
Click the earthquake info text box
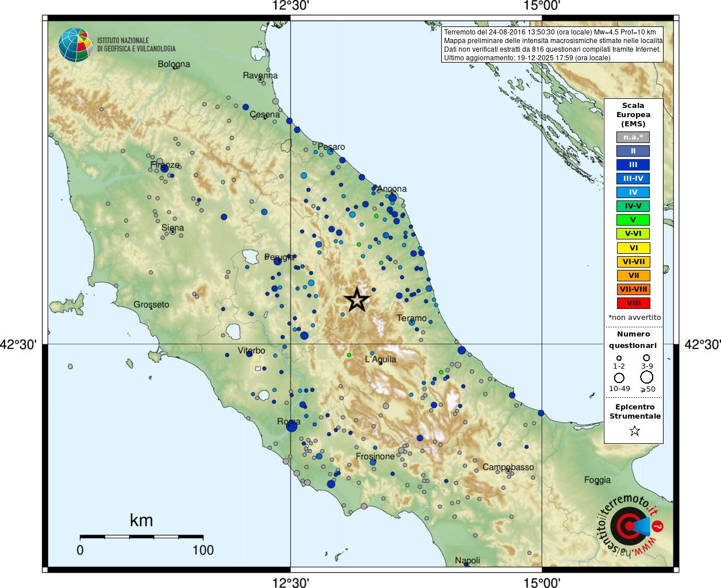coord(553,45)
